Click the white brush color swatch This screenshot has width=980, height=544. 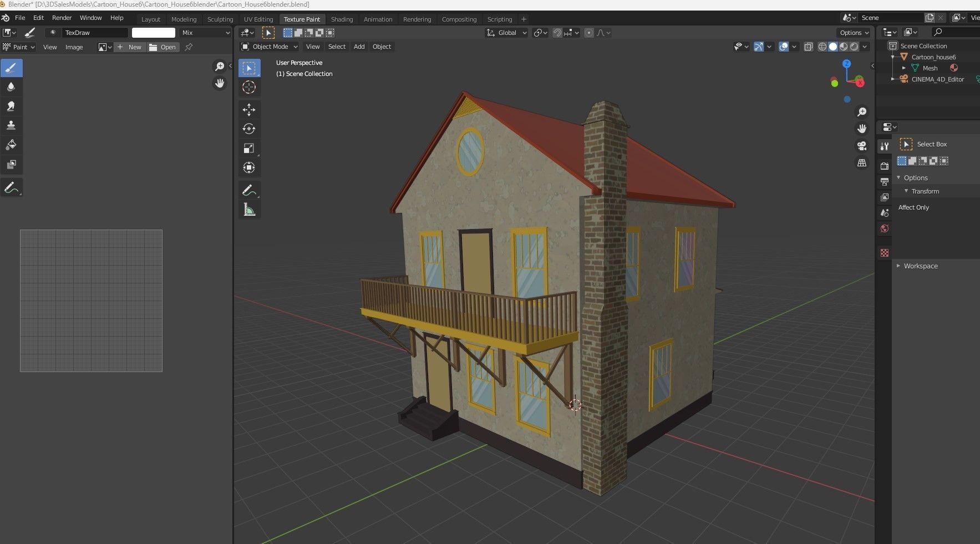tap(154, 33)
